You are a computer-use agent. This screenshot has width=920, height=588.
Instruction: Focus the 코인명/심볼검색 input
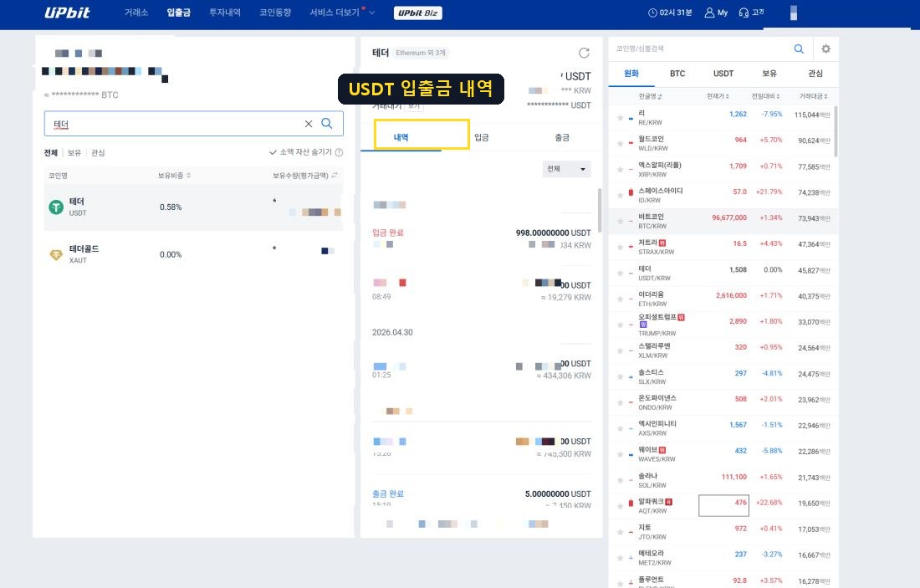point(698,49)
